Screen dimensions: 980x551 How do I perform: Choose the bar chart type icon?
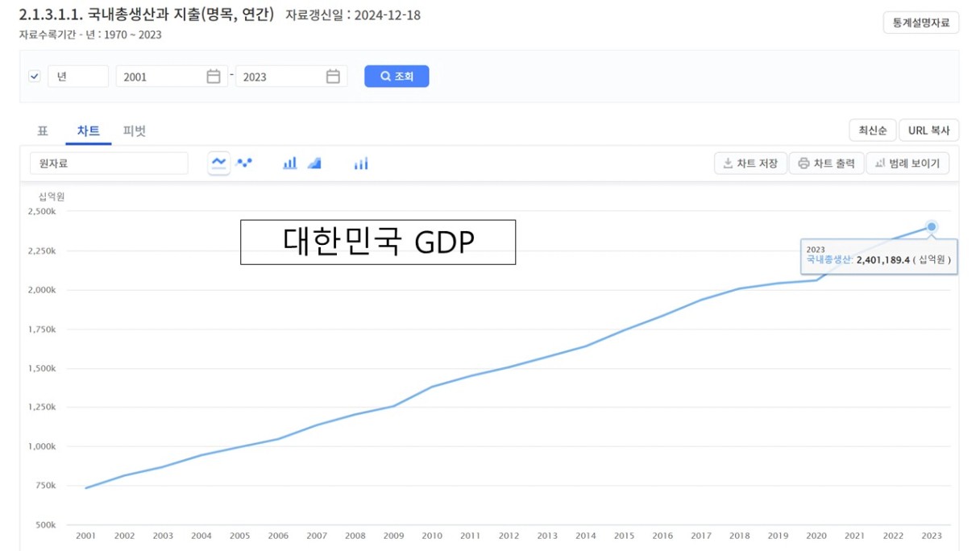pos(289,163)
